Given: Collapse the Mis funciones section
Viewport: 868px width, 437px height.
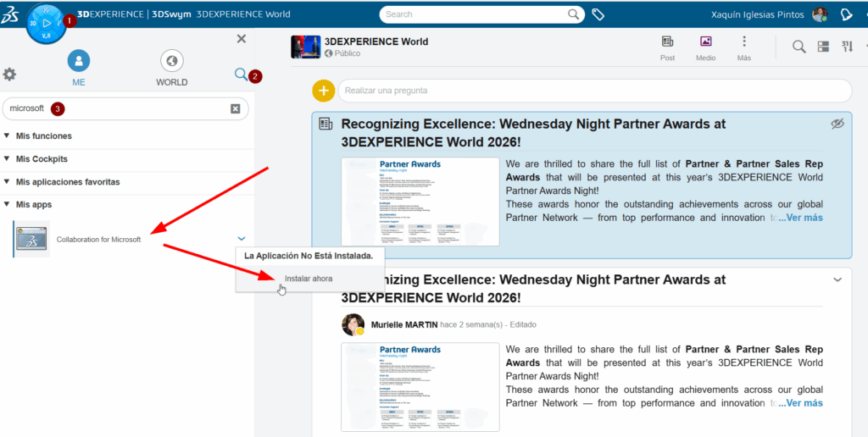Looking at the screenshot, I should pyautogui.click(x=7, y=136).
